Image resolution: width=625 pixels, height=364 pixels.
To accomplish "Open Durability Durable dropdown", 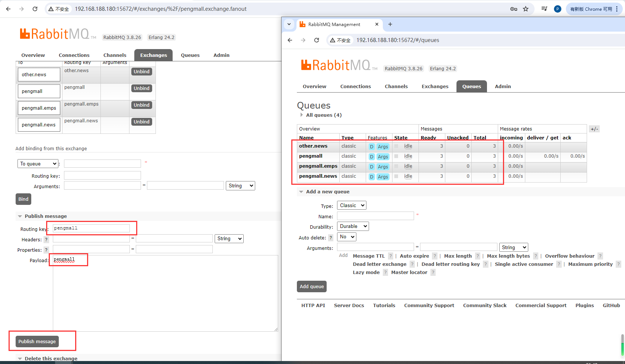I will [x=353, y=226].
